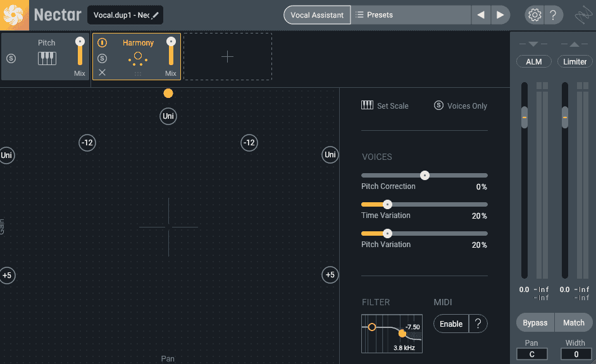The height and width of the screenshot is (364, 596).
Task: Select the right-edge Uni voice node
Action: coord(330,155)
